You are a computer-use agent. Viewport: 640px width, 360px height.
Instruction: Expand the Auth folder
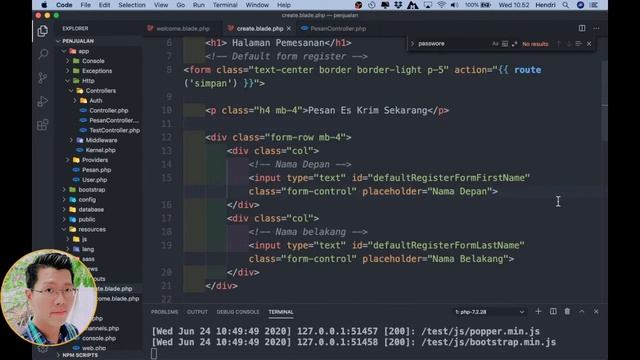[x=96, y=100]
